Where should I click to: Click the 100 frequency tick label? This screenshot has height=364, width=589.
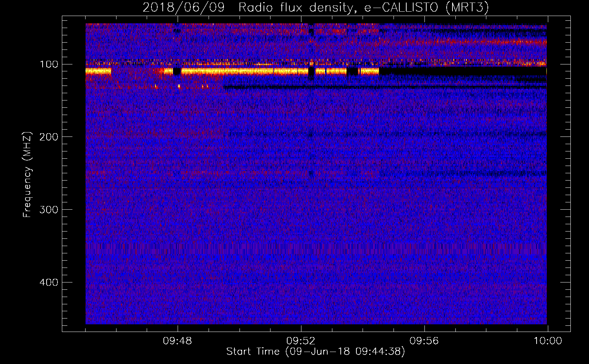(x=49, y=64)
